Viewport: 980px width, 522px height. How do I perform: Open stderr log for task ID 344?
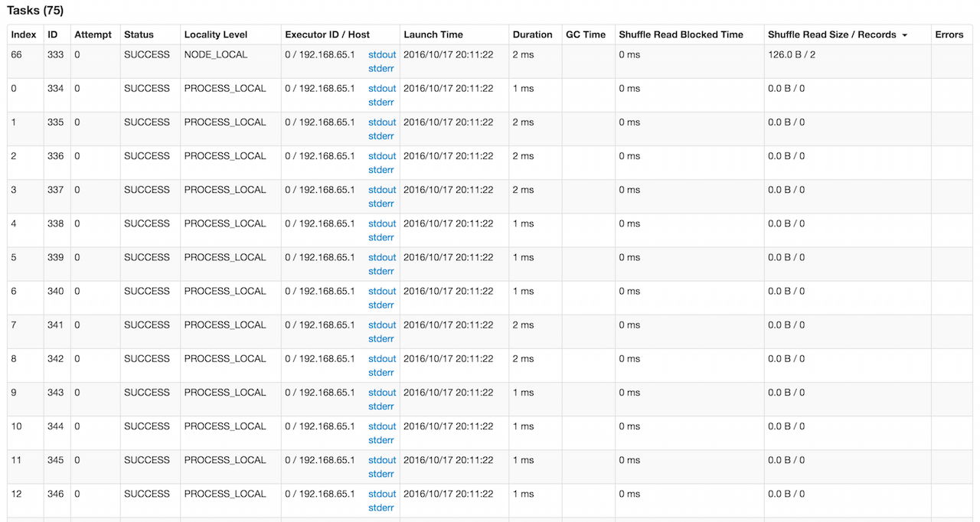(381, 440)
